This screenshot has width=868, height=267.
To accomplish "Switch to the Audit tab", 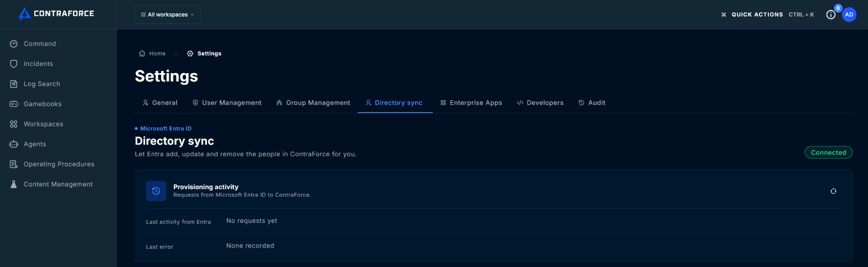I will 592,102.
